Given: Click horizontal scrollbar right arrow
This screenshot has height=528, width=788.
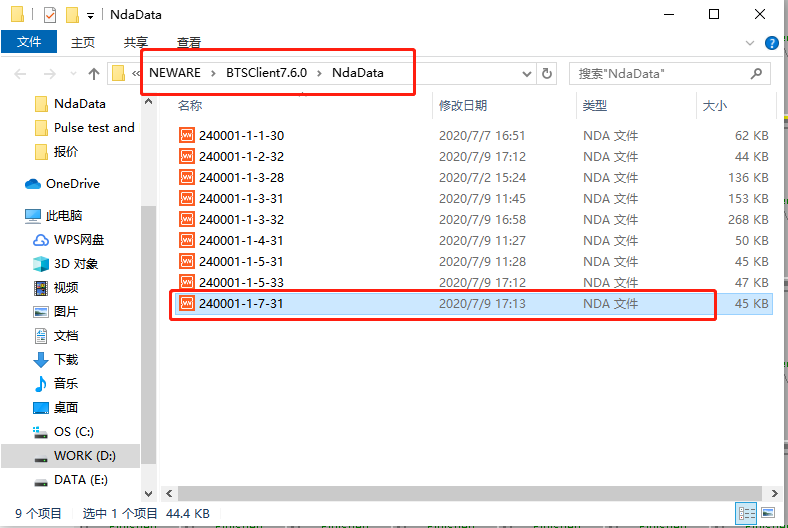Looking at the screenshot, I should click(x=774, y=493).
